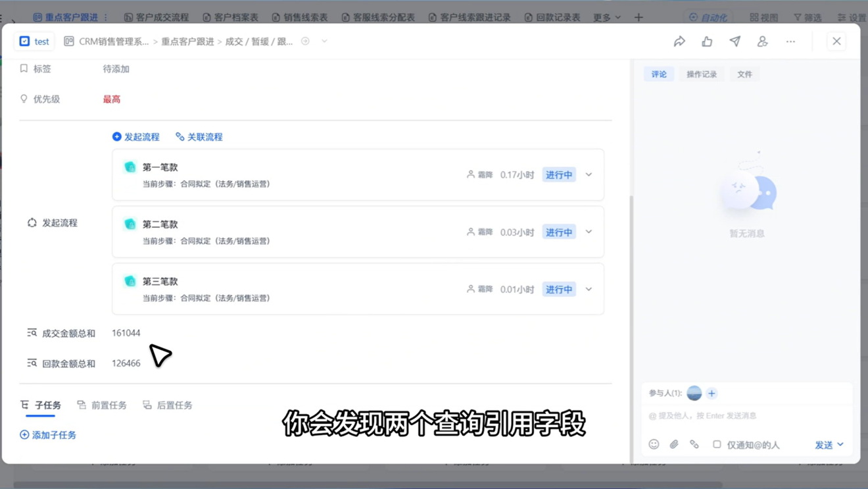The height and width of the screenshot is (489, 868).
Task: Open 客服线索分配表 background tab
Action: tap(378, 17)
